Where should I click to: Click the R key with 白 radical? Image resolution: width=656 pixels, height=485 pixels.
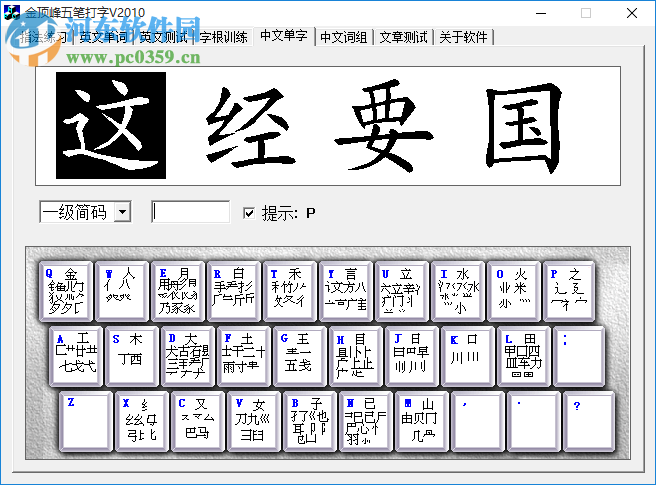[234, 291]
